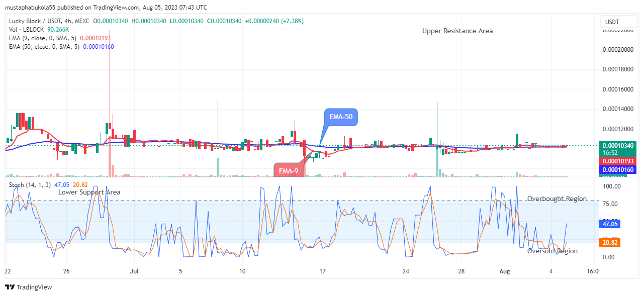Click the volume value 90.266K
Screen dimensions: 644x296
[x=59, y=30]
